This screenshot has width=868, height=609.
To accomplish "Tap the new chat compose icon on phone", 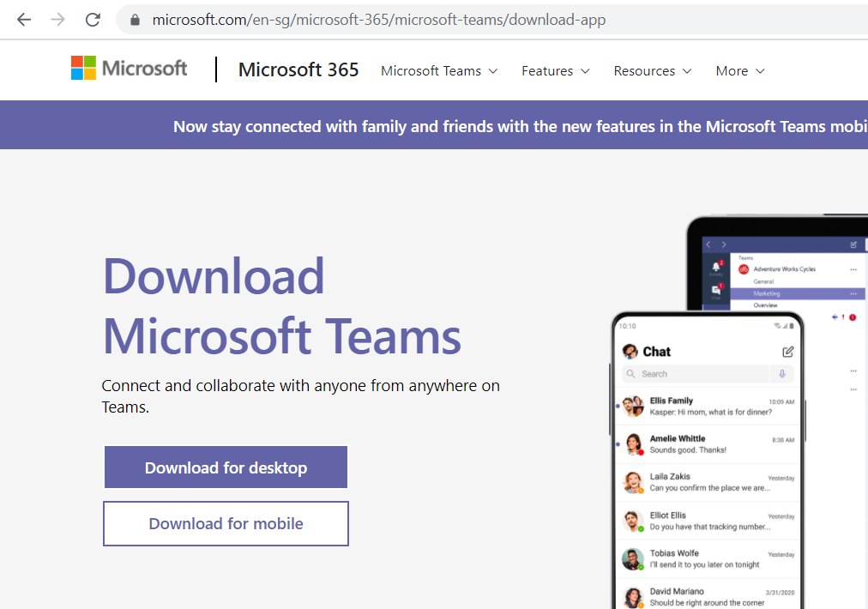I will coord(787,352).
